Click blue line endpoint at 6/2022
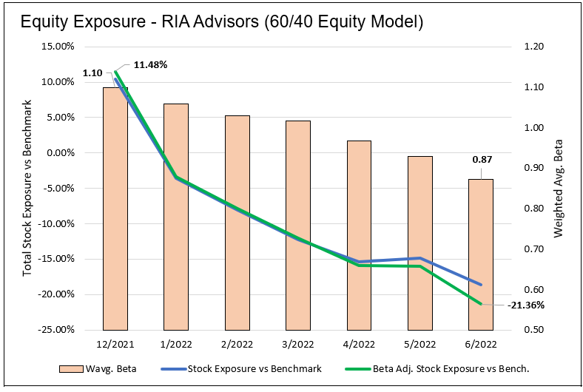The width and height of the screenshot is (583, 392). 481,285
